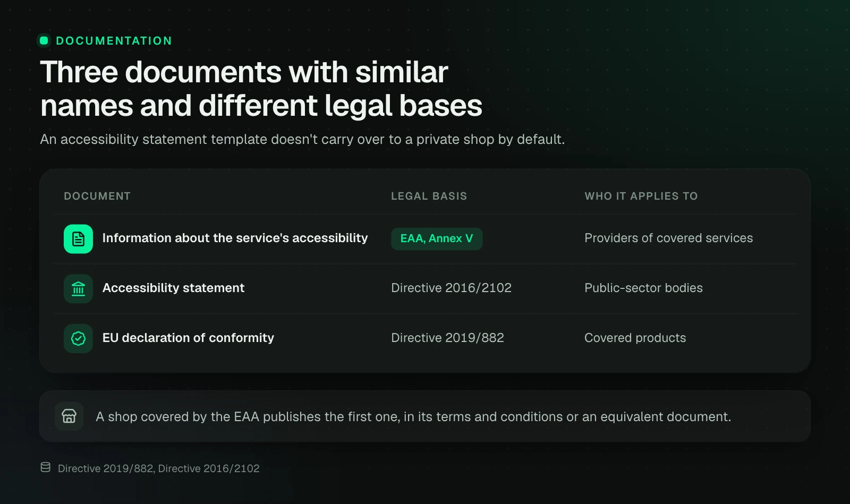Click the 'Directive 2019/882' legal basis cell
This screenshot has height=504, width=850.
(448, 338)
